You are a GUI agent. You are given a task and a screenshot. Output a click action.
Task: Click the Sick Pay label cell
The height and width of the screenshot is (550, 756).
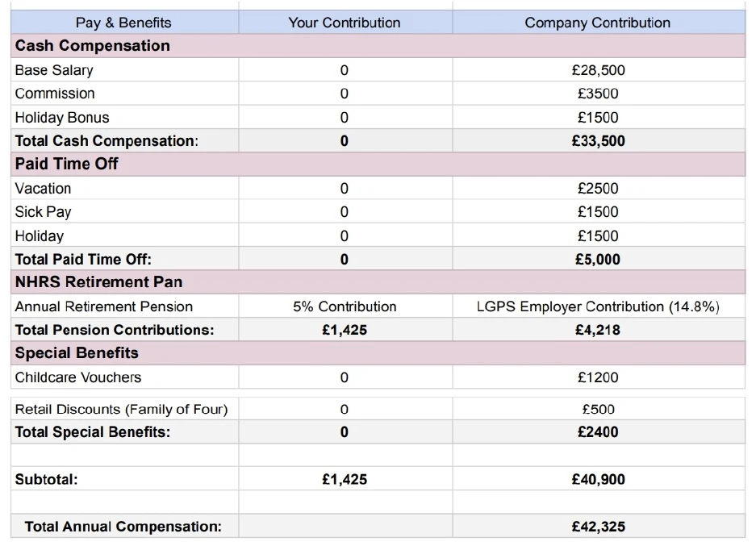pos(124,211)
